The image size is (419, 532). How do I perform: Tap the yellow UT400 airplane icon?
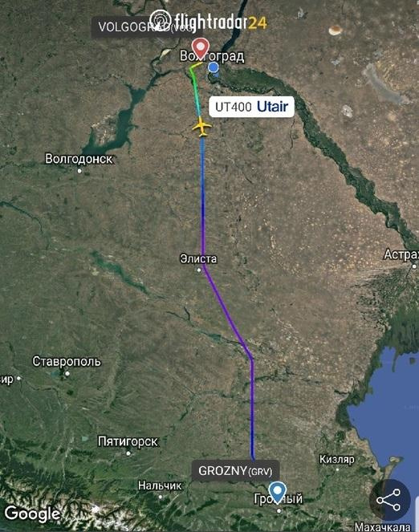click(x=201, y=127)
